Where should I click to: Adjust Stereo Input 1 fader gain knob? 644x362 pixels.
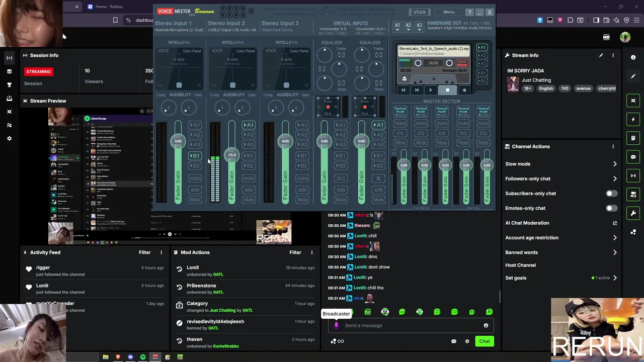(178, 141)
